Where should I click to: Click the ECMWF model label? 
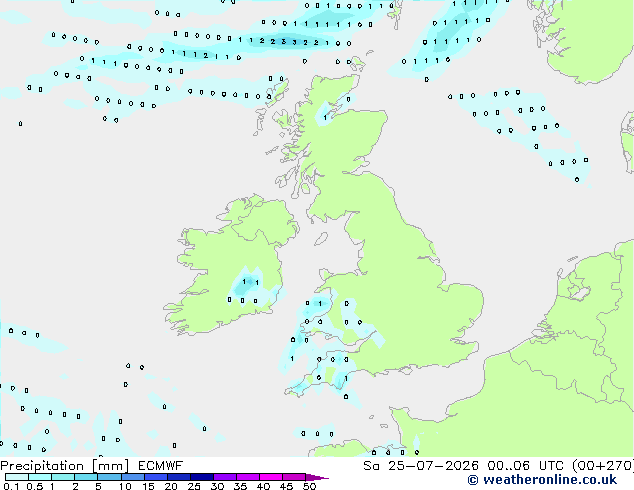(160, 466)
